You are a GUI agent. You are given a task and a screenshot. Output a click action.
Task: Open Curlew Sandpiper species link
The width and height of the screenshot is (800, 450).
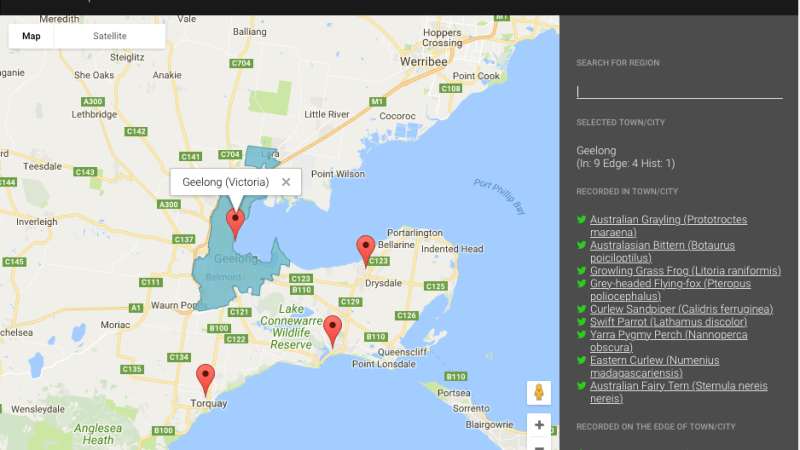(681, 309)
